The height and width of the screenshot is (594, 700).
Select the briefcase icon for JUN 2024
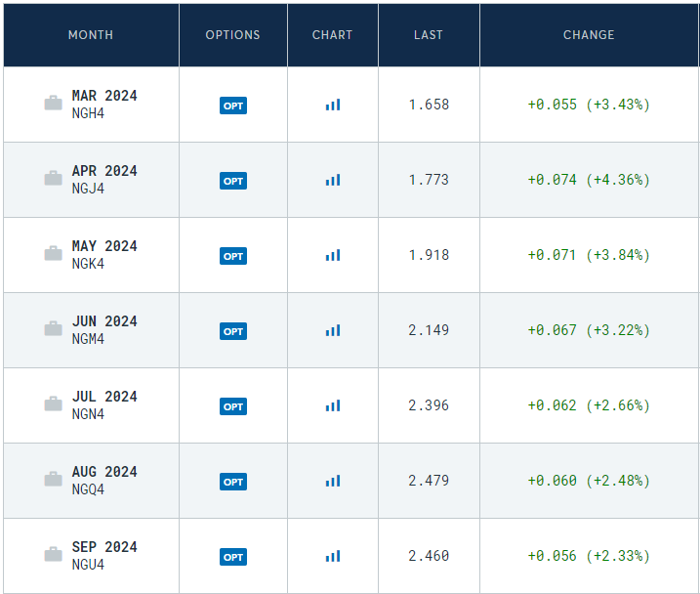click(53, 328)
